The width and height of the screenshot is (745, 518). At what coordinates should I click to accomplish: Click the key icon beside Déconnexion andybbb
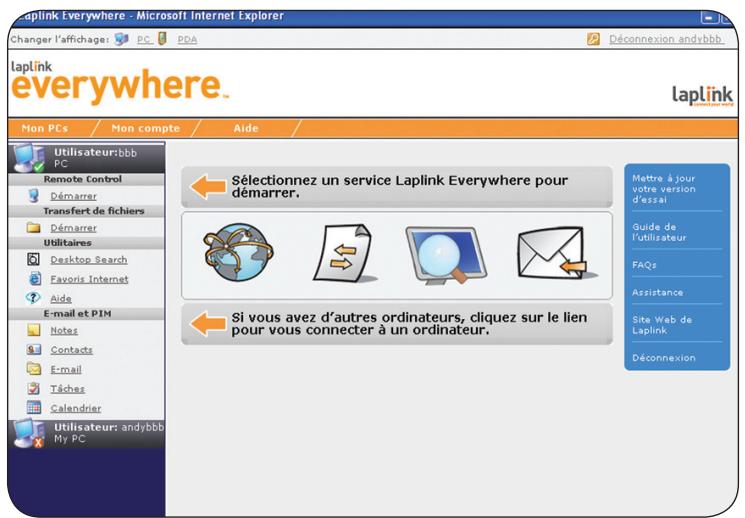pyautogui.click(x=593, y=39)
